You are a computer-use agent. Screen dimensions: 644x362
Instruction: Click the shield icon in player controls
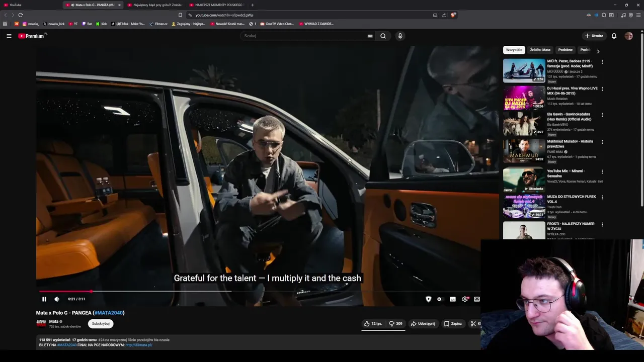click(x=428, y=299)
